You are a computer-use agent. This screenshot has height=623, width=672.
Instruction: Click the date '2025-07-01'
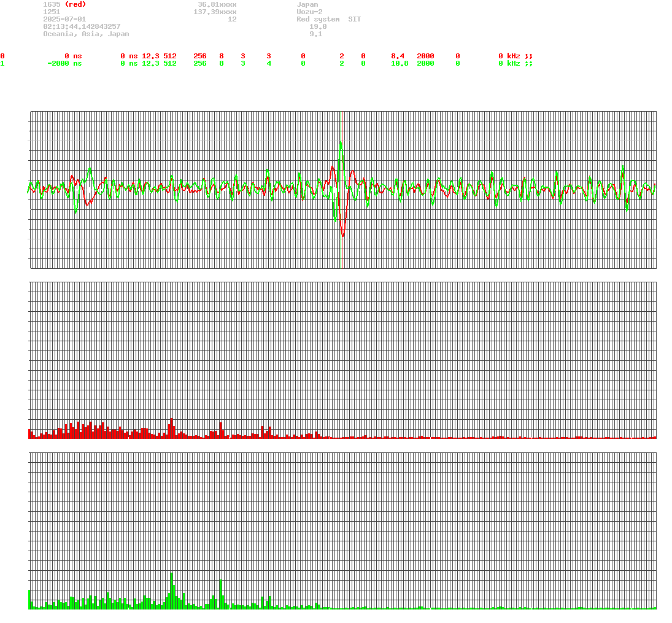[x=64, y=19]
